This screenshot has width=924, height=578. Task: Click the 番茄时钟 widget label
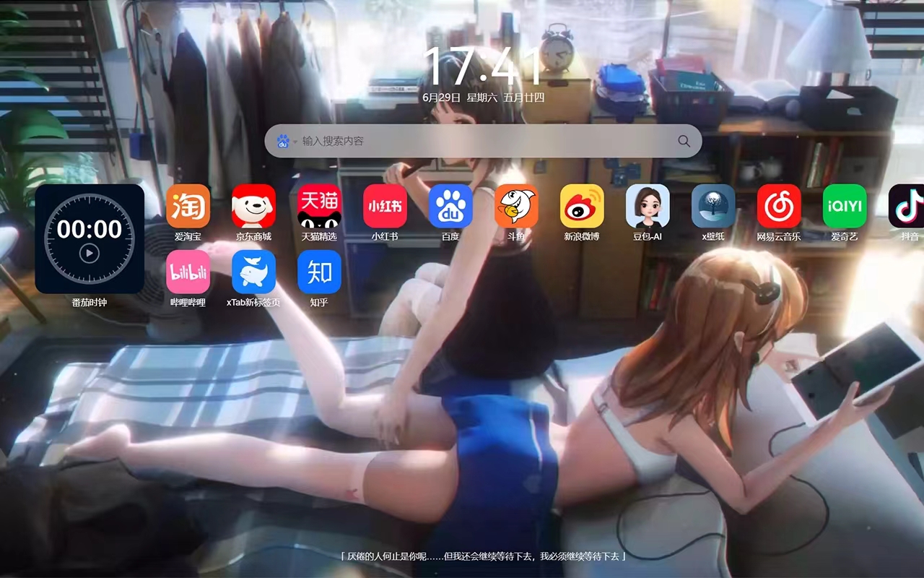(x=89, y=302)
